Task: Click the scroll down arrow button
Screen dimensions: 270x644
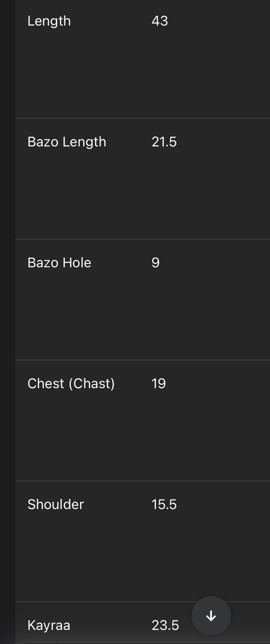Action: [211, 616]
